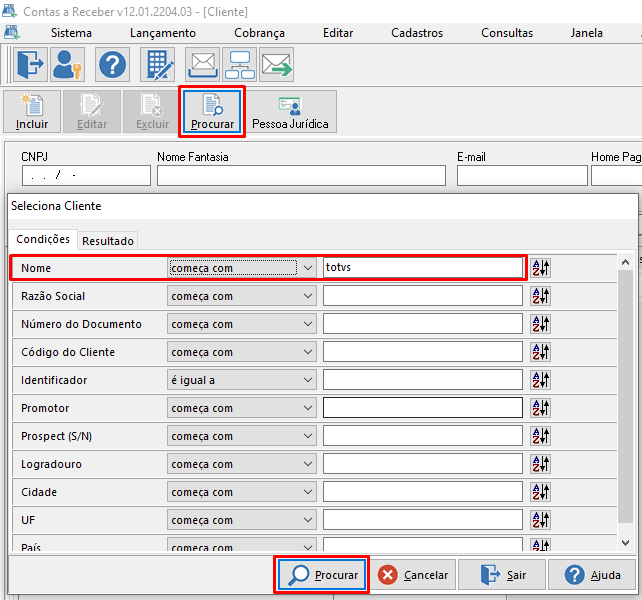Sort by UF A-Z icon
The width and height of the screenshot is (642, 600).
coord(540,520)
